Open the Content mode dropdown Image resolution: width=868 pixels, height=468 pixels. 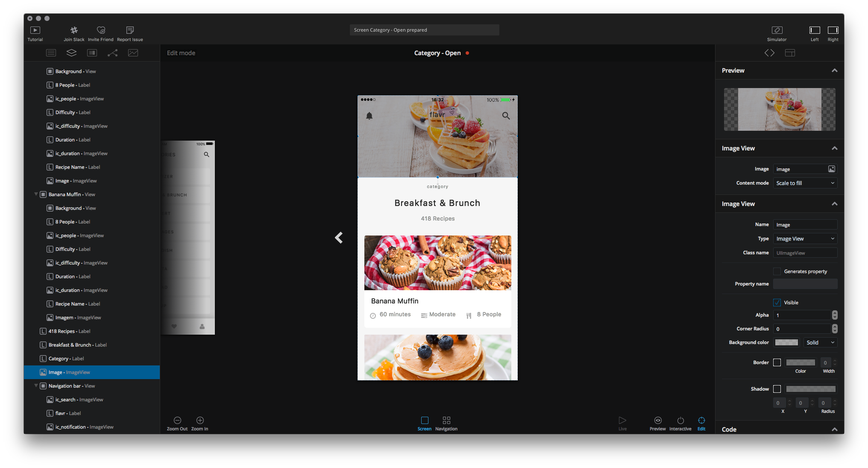805,183
